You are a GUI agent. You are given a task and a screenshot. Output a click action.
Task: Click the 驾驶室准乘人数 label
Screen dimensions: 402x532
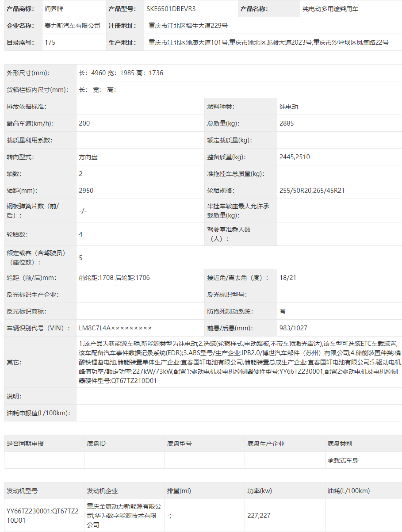[x=229, y=234]
